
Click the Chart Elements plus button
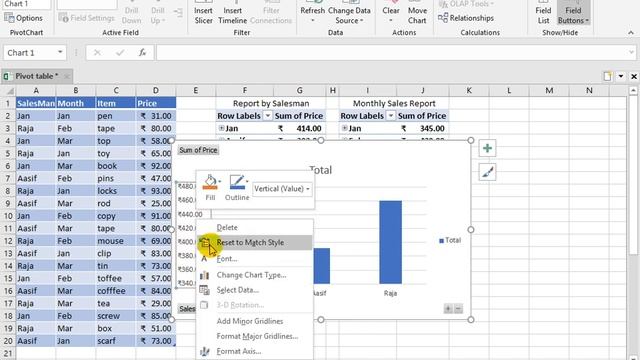pos(487,148)
